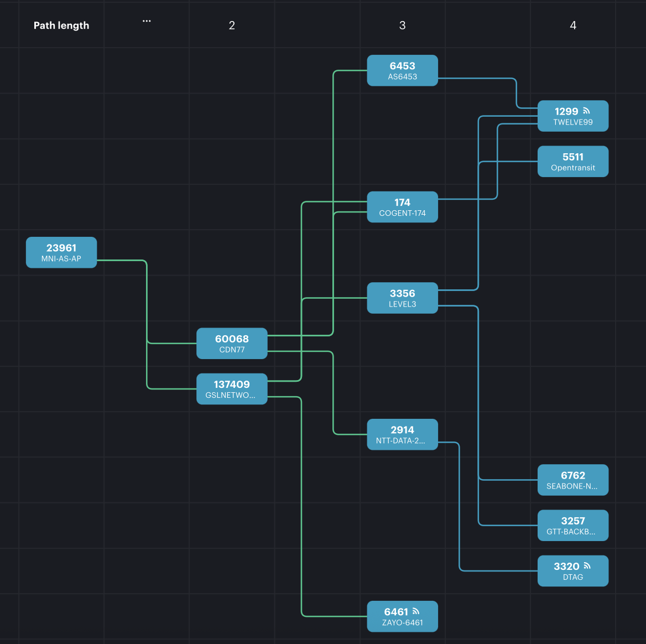This screenshot has width=646, height=644.
Task: Click the DTAG label on node 3320
Action: coord(573,577)
